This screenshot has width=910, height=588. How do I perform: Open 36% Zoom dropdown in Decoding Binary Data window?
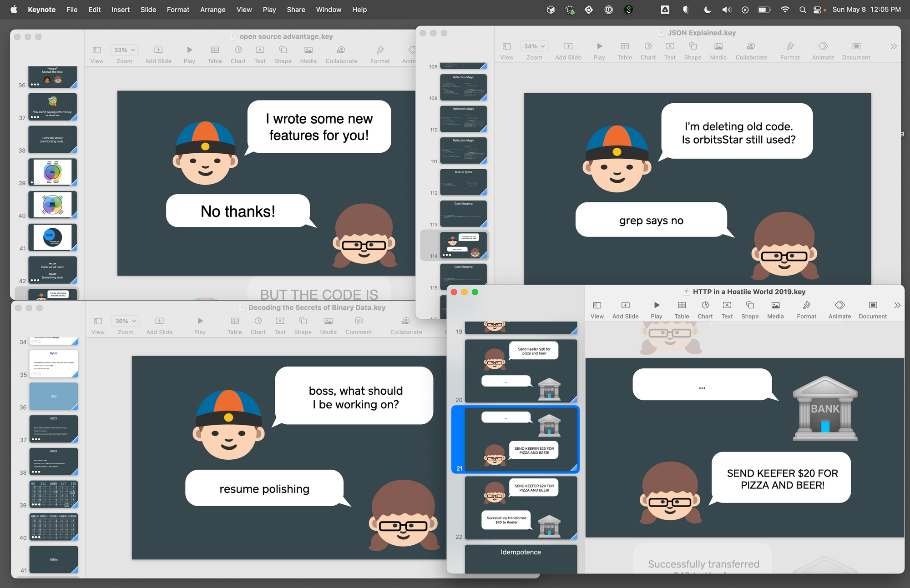coord(125,321)
